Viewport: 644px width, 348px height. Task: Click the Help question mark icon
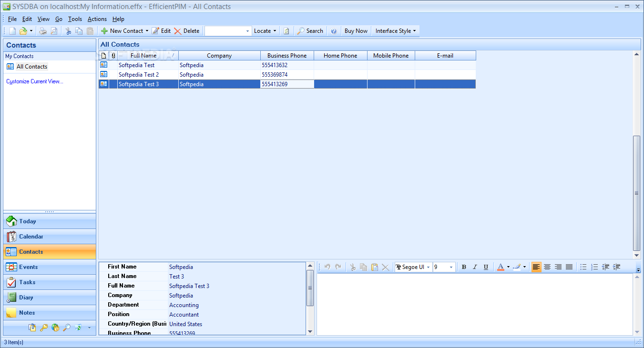[334, 31]
